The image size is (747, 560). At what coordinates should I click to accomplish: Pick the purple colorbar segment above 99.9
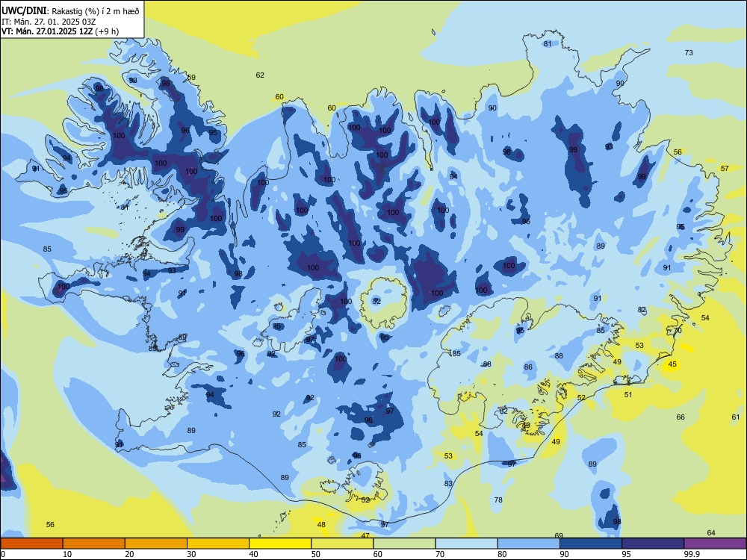[715, 544]
